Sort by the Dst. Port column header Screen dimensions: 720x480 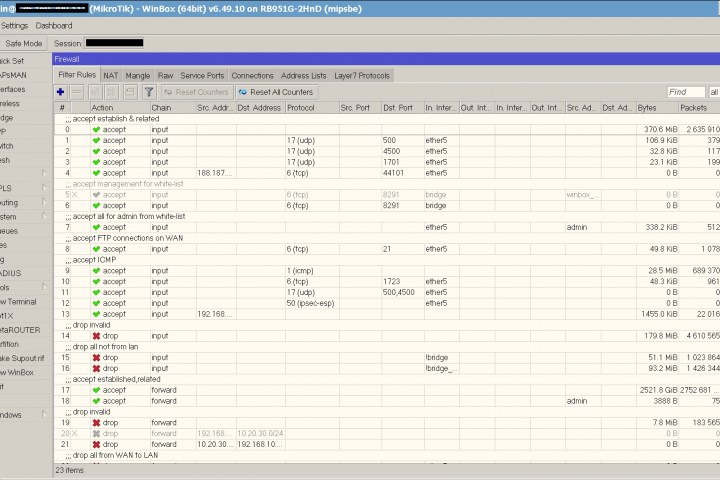point(402,108)
